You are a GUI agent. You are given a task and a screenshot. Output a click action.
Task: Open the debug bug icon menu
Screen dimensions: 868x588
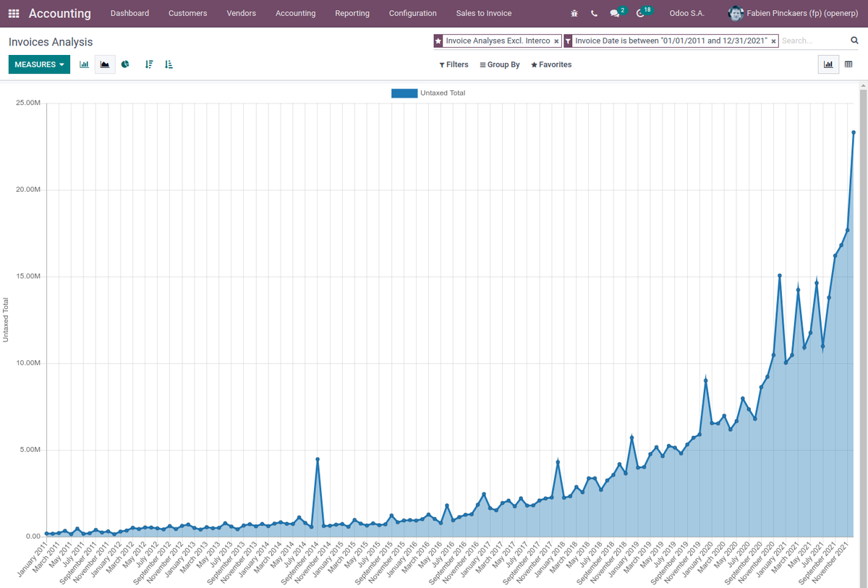coord(574,13)
